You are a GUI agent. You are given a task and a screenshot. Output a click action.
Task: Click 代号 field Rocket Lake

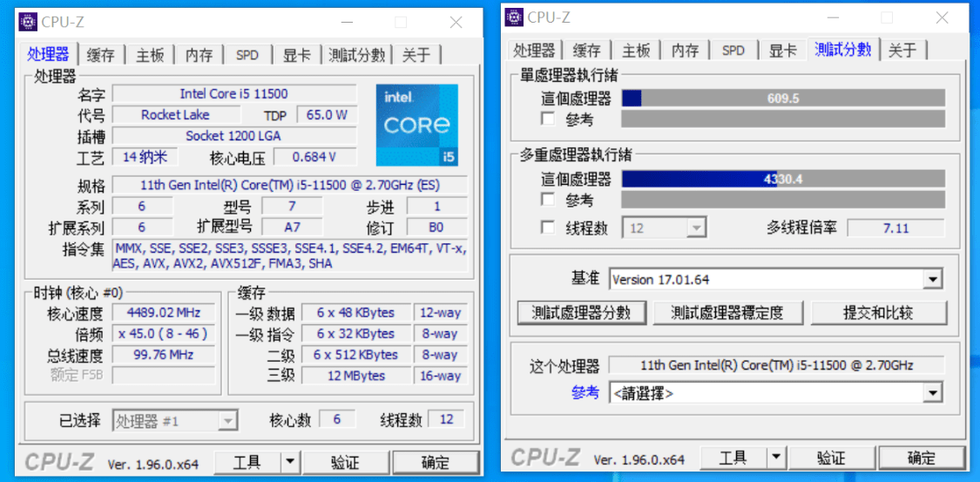point(176,114)
